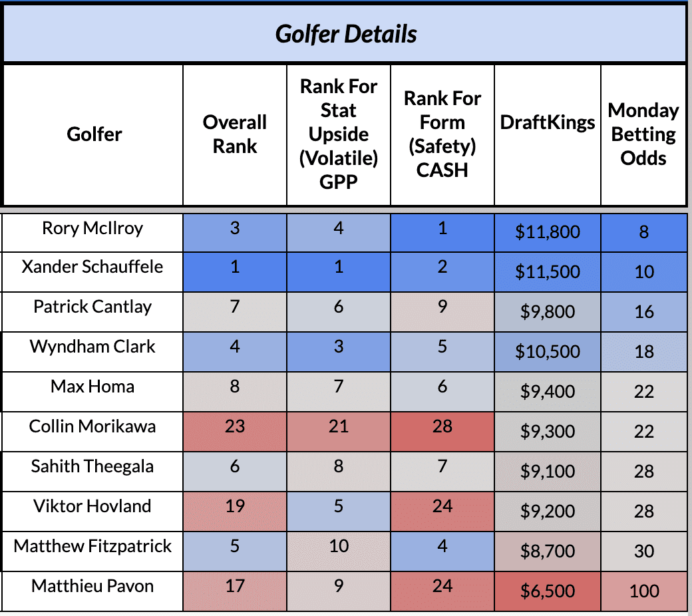Select Rory McIlroy's $11,800 salary cell
Image resolution: width=692 pixels, height=616 pixels.
547,233
